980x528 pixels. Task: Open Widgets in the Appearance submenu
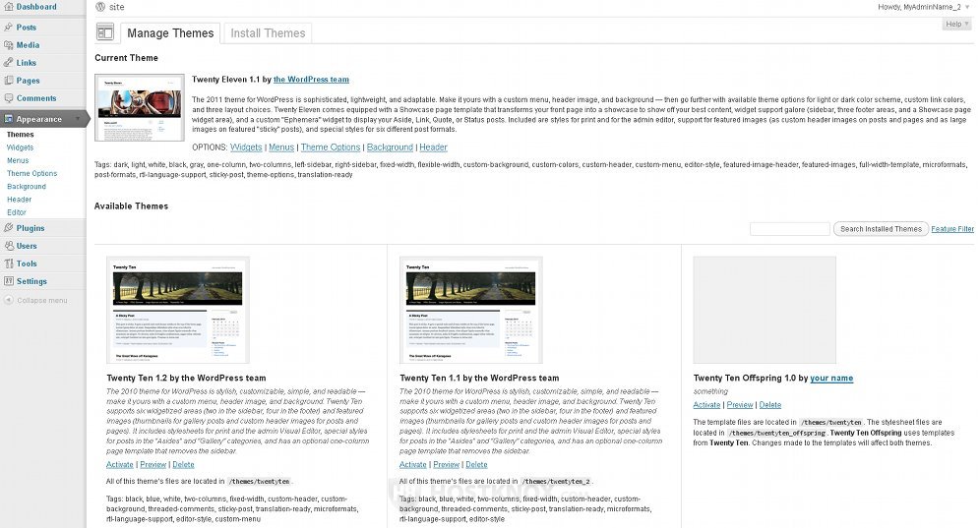coord(20,147)
